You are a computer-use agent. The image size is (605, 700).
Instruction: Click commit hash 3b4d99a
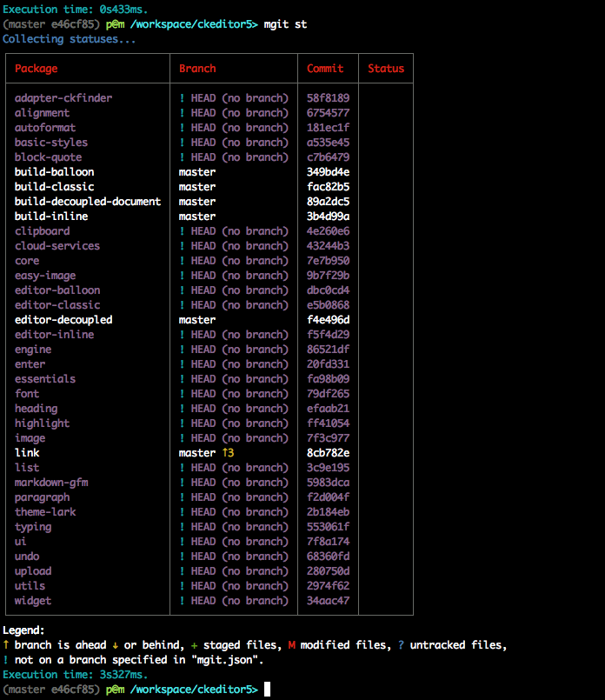[328, 216]
